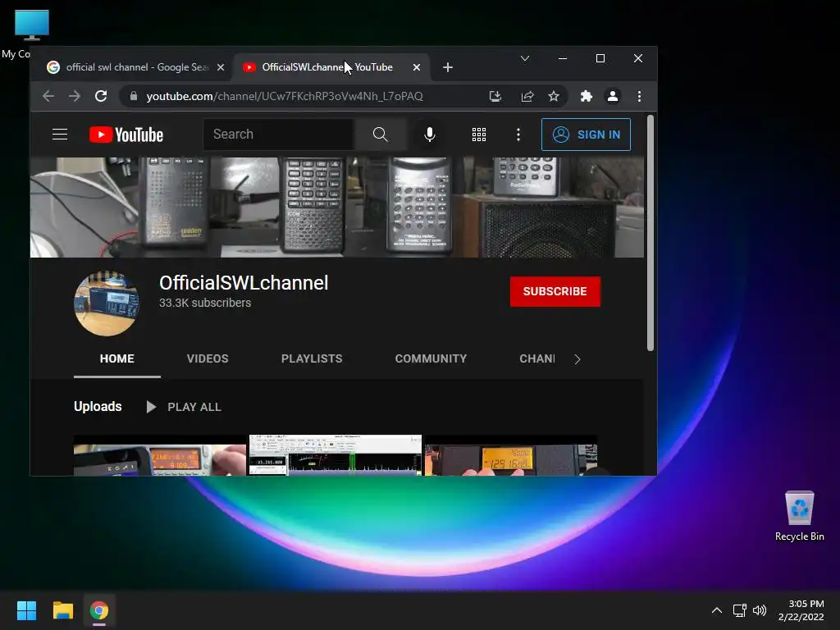Click the red SUBSCRIBE button
This screenshot has height=630, width=840.
pos(555,291)
